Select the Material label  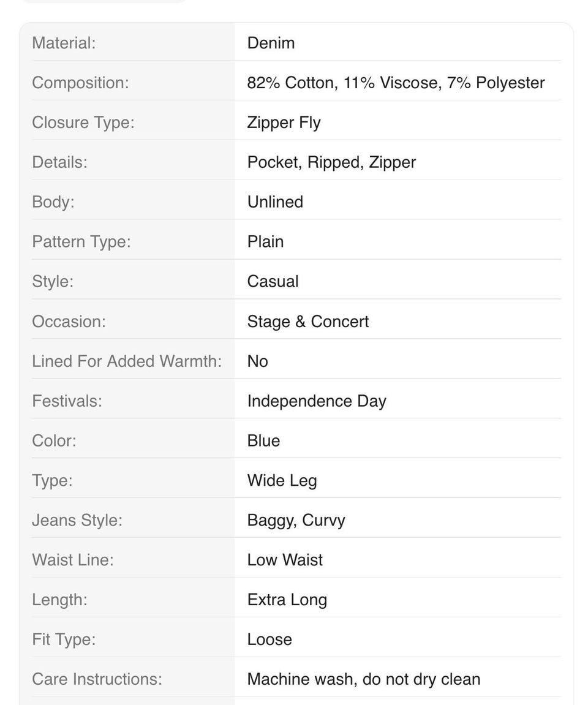coord(64,43)
